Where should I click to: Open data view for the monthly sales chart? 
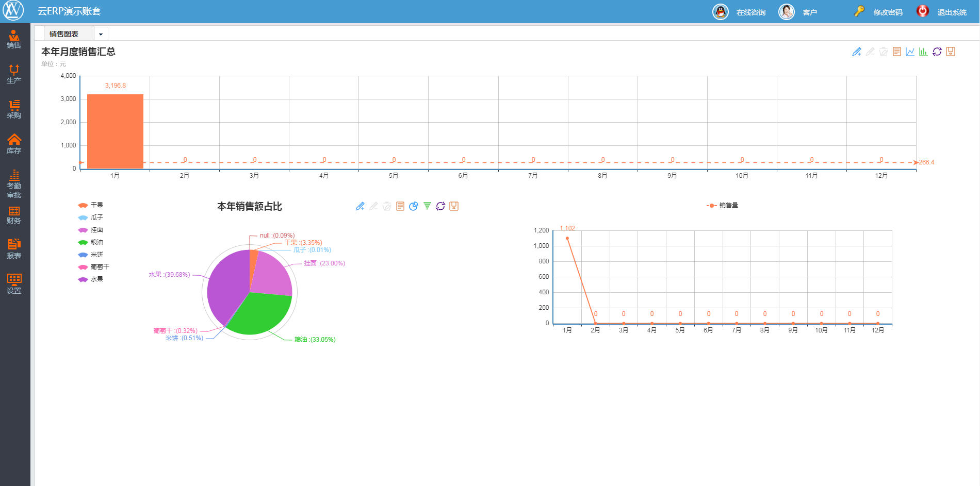tap(897, 52)
